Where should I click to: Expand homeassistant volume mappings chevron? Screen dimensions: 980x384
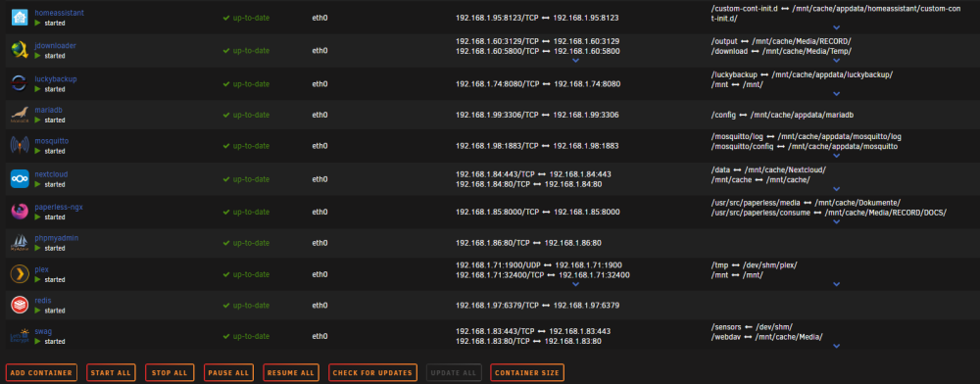coord(836,27)
